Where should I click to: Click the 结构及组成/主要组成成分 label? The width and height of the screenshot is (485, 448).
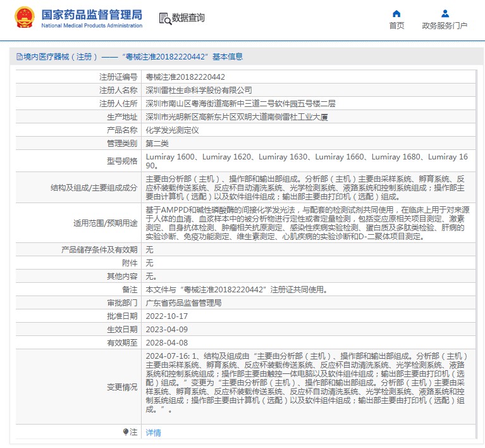coord(94,188)
